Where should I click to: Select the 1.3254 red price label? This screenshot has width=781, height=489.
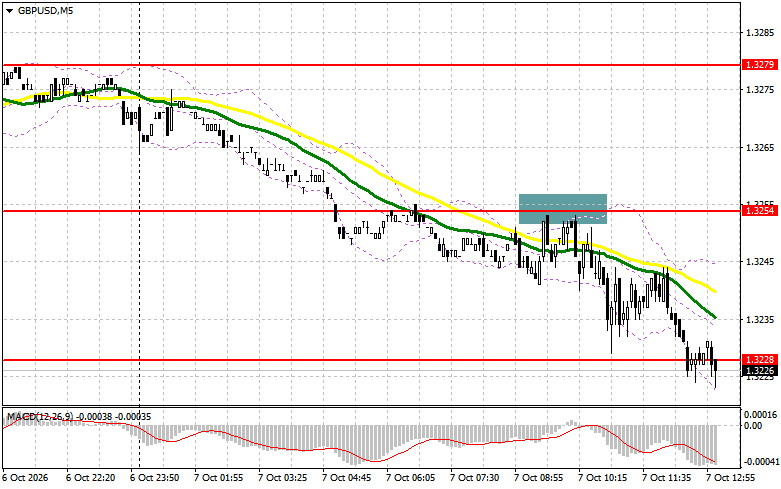(759, 211)
